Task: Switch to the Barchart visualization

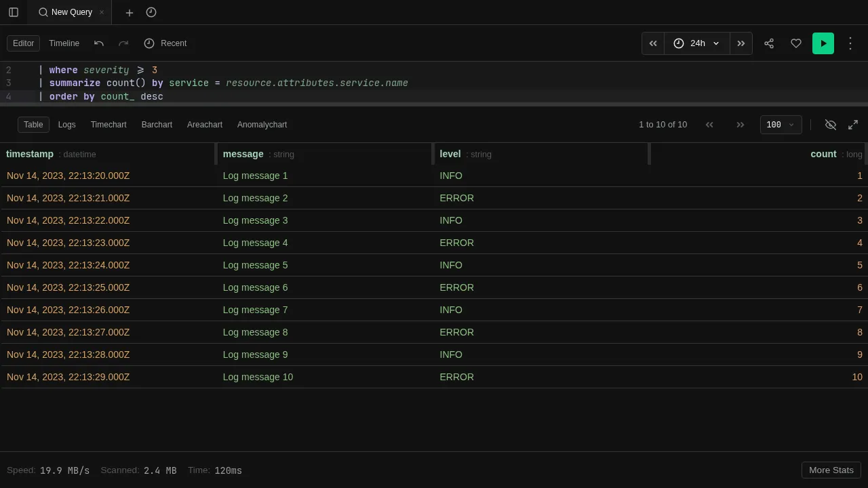Action: tap(157, 125)
